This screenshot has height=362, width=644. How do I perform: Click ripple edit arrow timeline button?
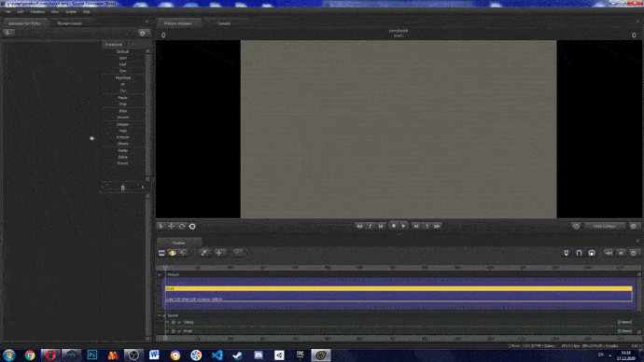(609, 253)
